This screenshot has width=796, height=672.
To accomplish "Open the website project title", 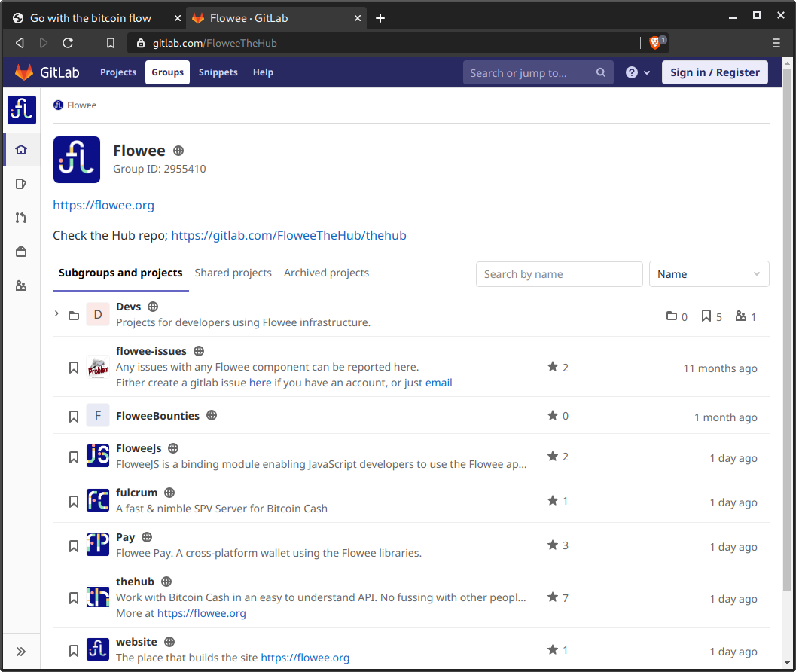I will (136, 642).
